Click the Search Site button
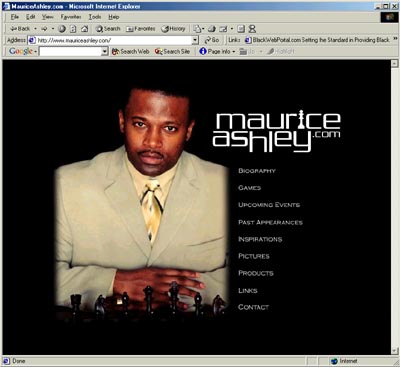400x367 pixels. [x=172, y=51]
